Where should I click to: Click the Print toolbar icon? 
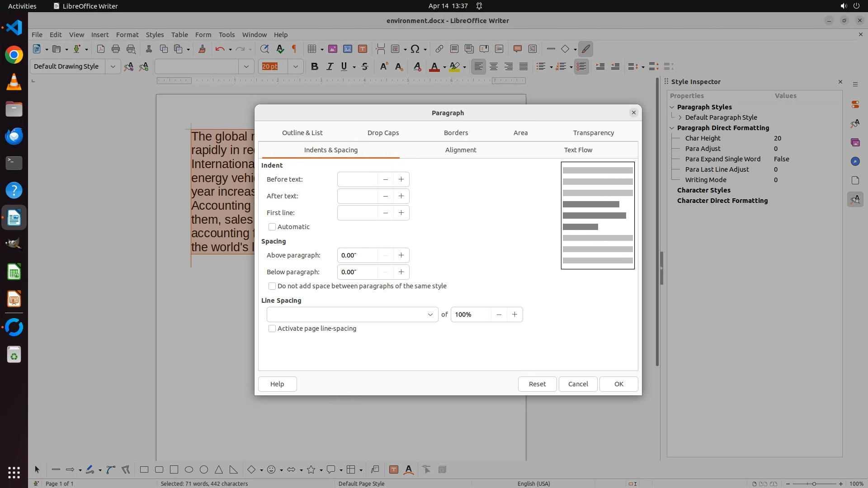pyautogui.click(x=116, y=49)
